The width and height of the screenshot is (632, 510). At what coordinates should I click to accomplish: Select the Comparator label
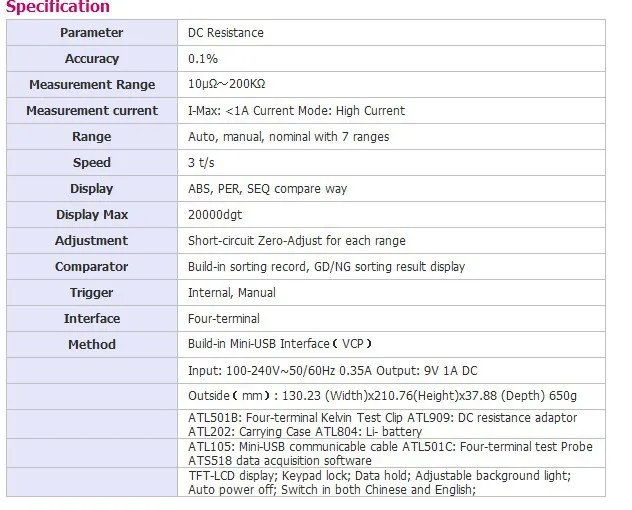coord(92,266)
